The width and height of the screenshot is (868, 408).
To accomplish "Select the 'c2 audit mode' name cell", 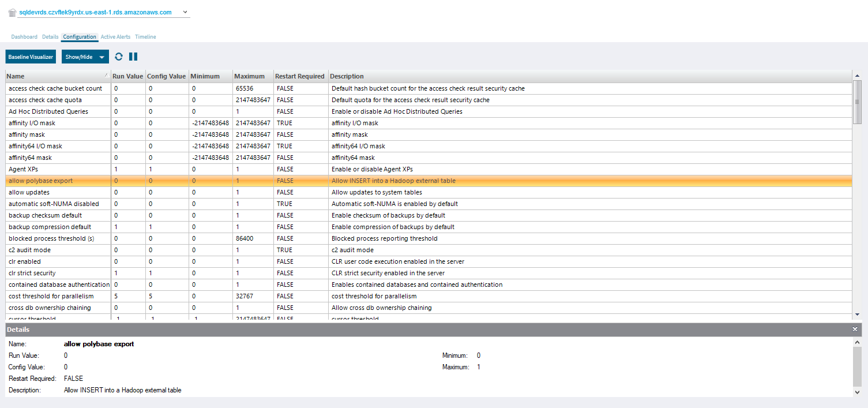I will [x=58, y=250].
